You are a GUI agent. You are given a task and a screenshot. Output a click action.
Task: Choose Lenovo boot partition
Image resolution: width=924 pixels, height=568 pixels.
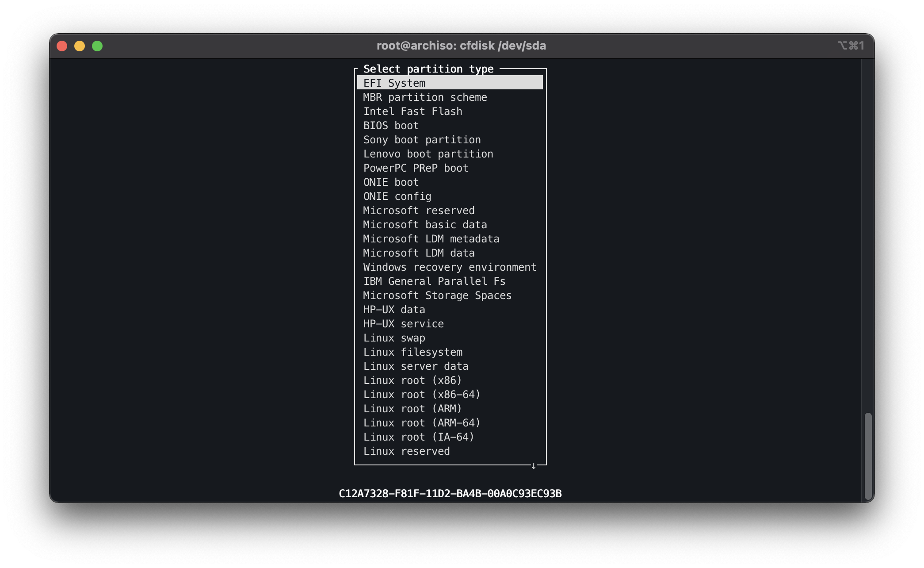click(450, 154)
